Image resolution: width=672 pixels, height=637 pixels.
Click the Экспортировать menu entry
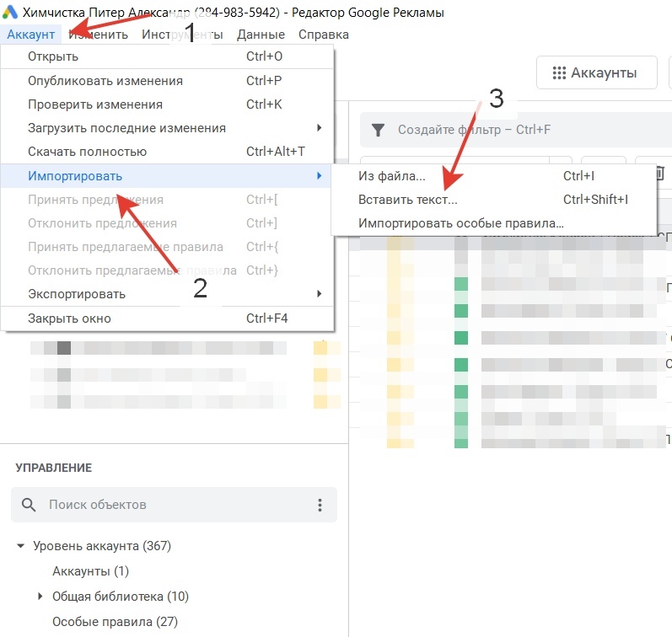tap(167, 294)
